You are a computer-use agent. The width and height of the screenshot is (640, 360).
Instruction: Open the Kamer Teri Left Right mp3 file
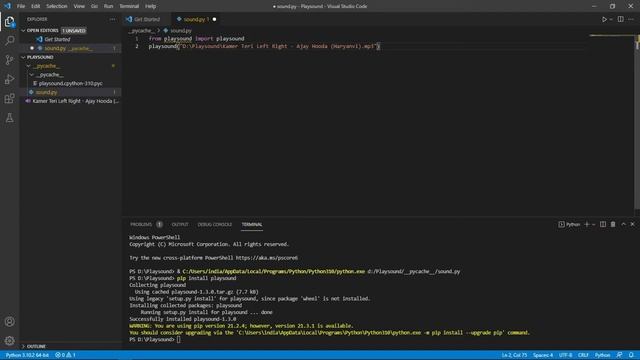(71, 101)
